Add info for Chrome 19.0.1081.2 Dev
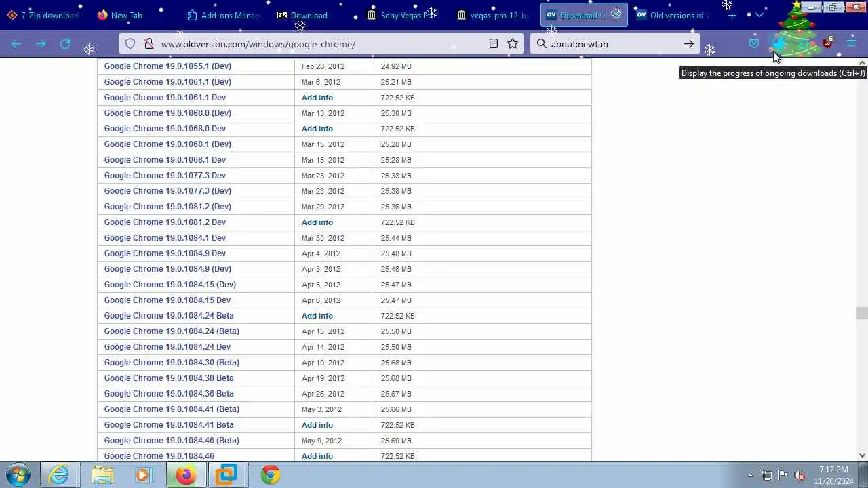 (317, 222)
